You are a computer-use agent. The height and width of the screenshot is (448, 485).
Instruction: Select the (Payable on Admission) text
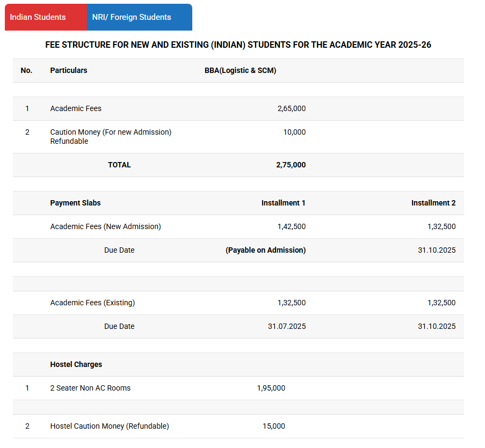[x=265, y=250]
